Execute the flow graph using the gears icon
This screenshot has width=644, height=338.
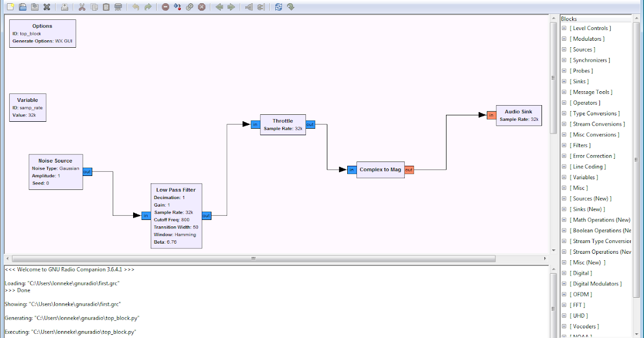click(x=189, y=7)
